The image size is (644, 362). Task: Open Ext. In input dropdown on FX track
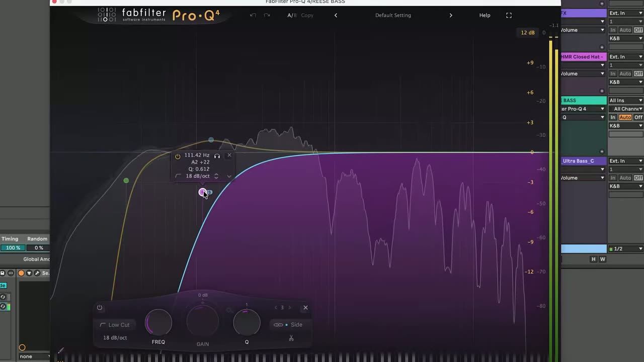pos(625,13)
